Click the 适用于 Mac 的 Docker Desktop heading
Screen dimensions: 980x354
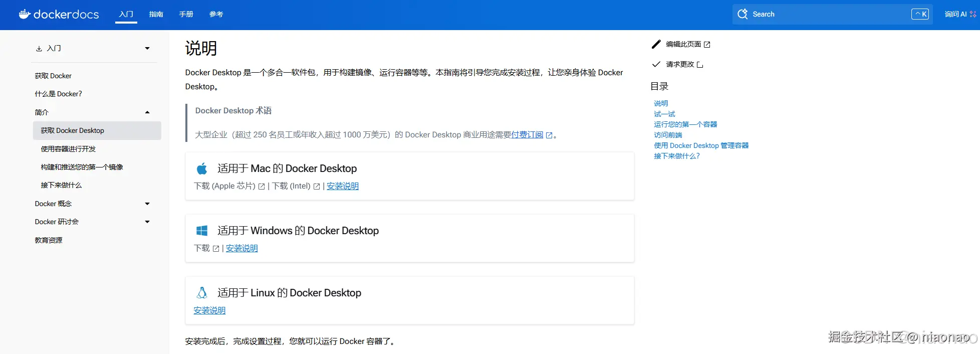(287, 168)
